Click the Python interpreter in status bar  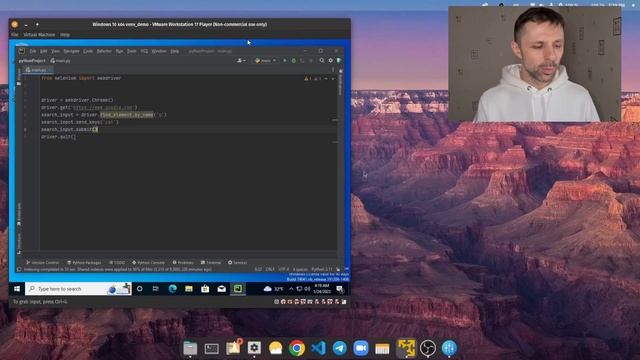(x=322, y=269)
